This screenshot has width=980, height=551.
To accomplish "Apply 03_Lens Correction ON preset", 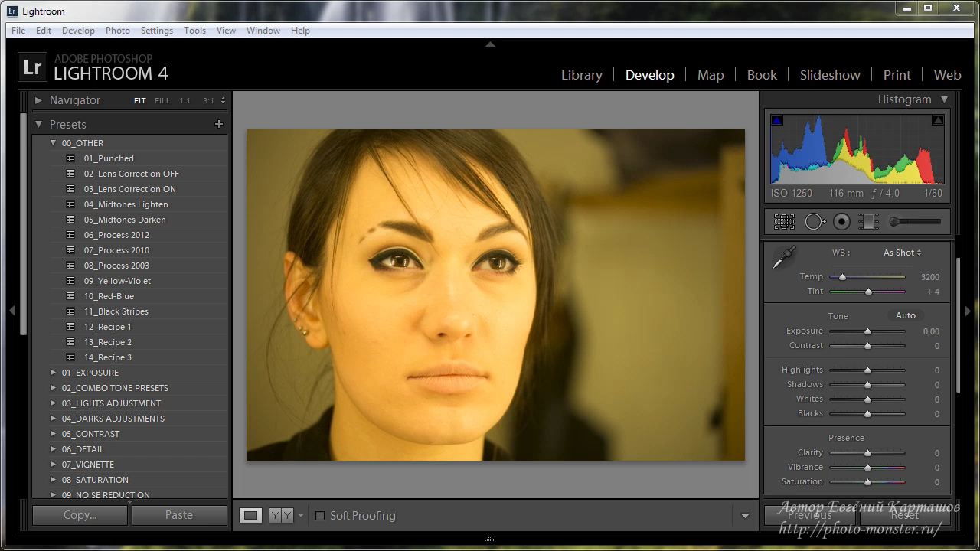I will coord(129,189).
